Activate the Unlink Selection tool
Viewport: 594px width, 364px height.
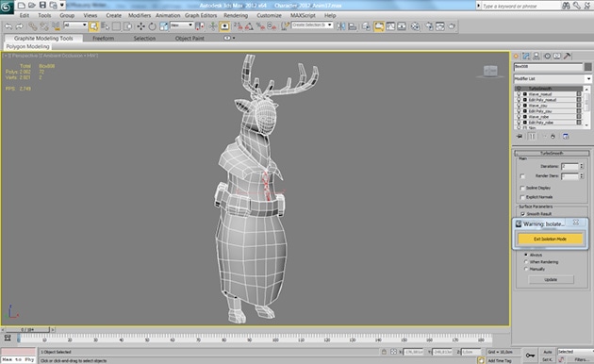point(44,26)
